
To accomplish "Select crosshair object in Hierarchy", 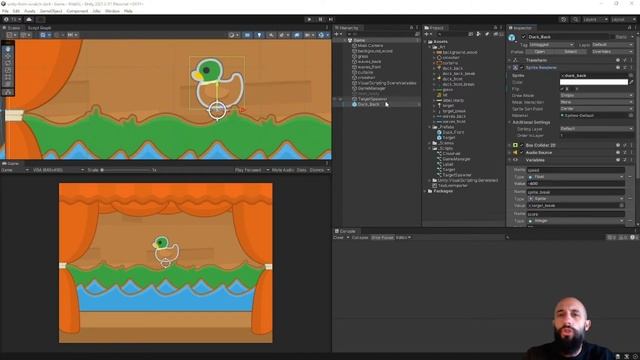I will pos(366,78).
